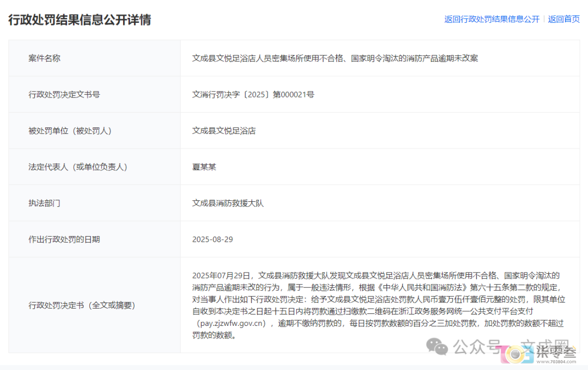The image size is (588, 370).
Task: Go back via the 返回首页 link
Action: (x=563, y=19)
